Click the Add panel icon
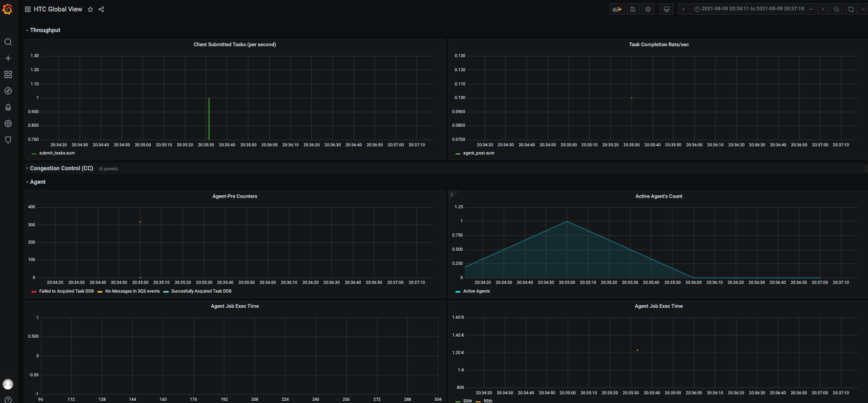 click(x=617, y=9)
